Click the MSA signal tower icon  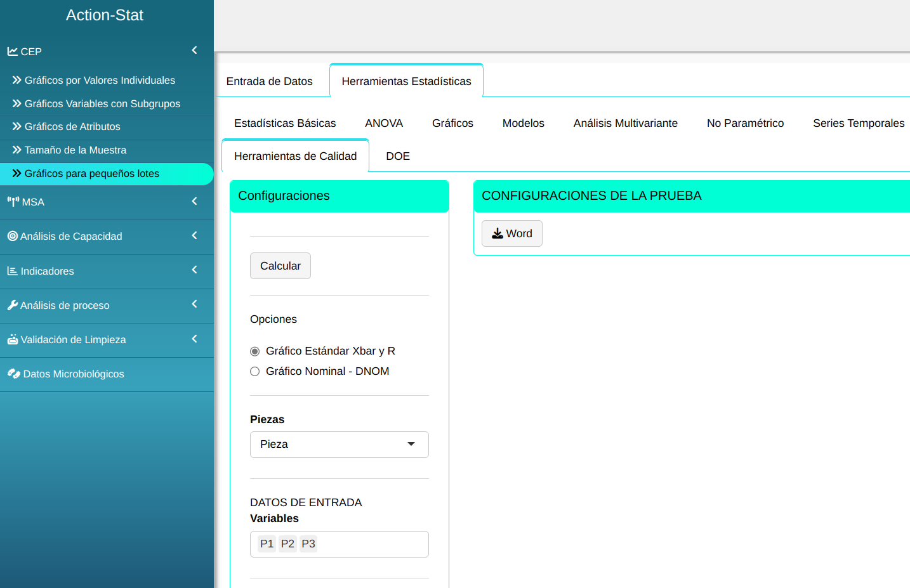click(13, 202)
